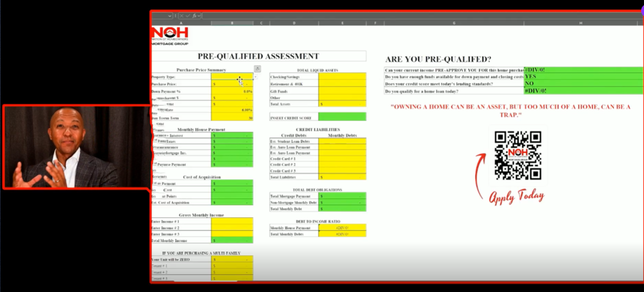Image resolution: width=644 pixels, height=292 pixels.
Task: Select column F header
Action: pos(375,23)
